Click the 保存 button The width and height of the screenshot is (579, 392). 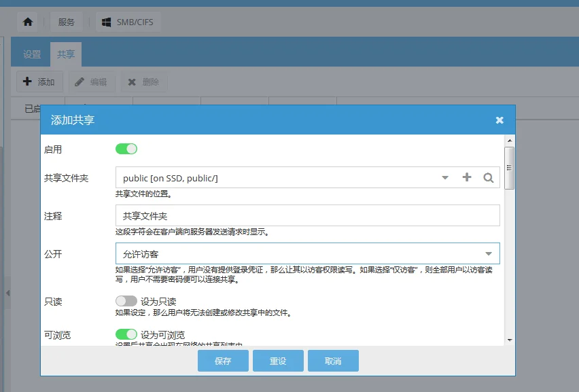(x=223, y=361)
